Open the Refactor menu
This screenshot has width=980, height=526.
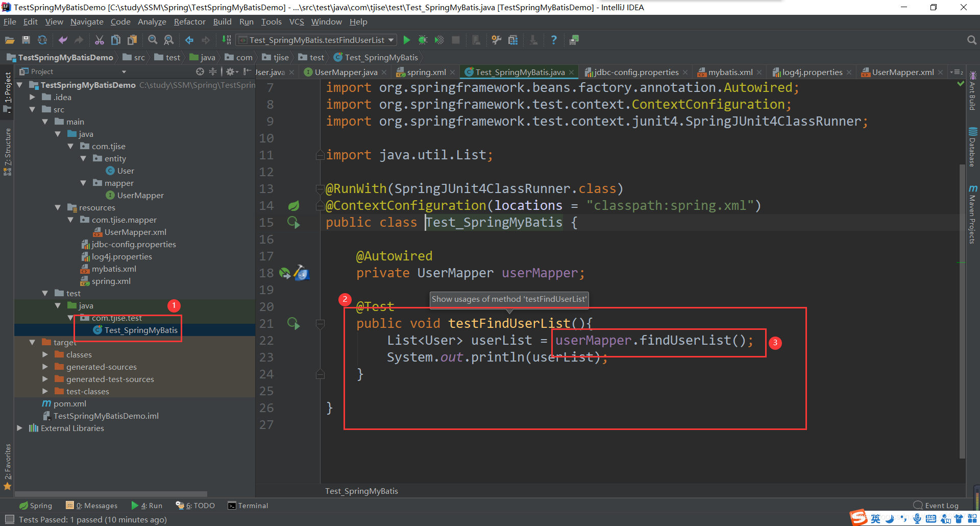coord(189,21)
